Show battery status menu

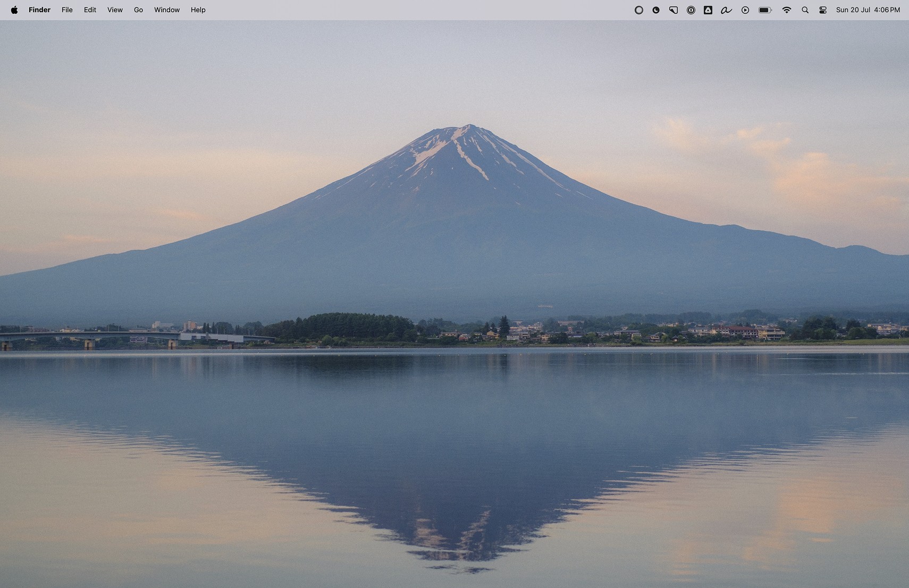(x=765, y=10)
